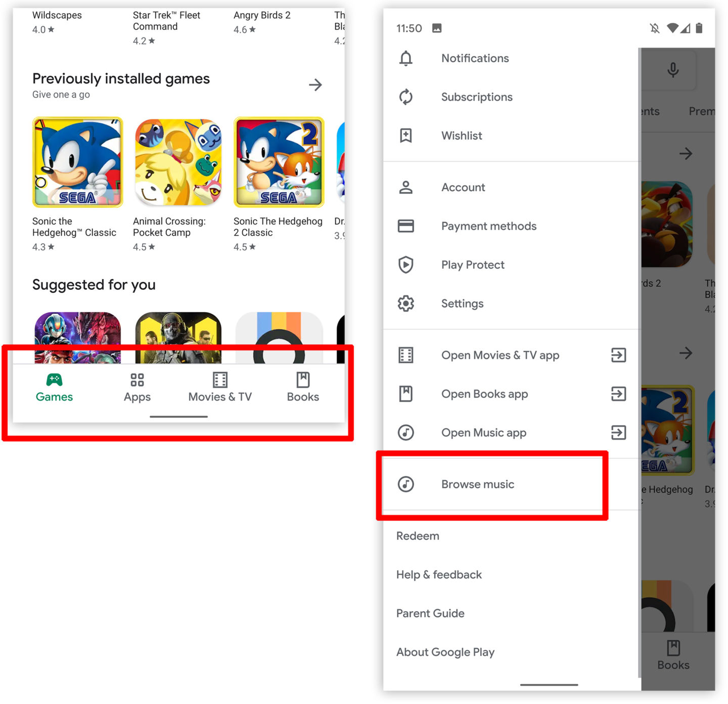The width and height of the screenshot is (728, 704).
Task: Click the Open Books app exit arrow
Action: tap(618, 394)
